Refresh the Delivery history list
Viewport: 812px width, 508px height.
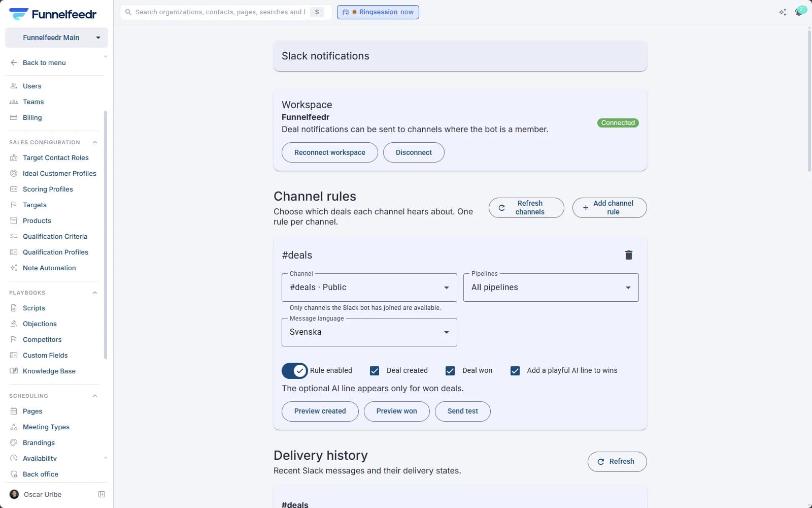tap(617, 462)
